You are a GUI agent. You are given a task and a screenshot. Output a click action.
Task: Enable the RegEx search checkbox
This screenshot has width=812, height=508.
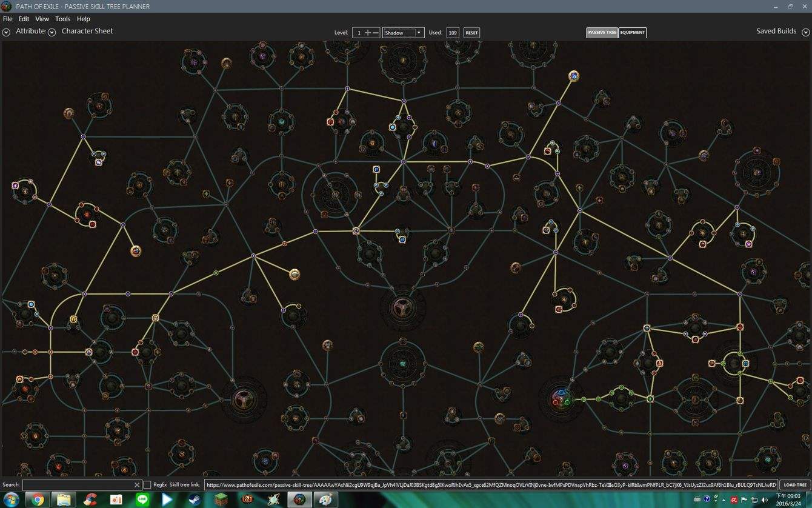[x=147, y=485]
